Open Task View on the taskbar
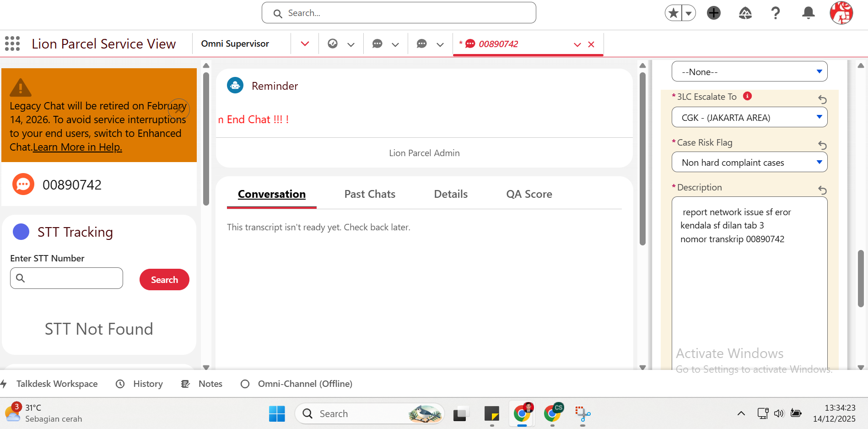Viewport: 868px width, 429px height. (461, 413)
